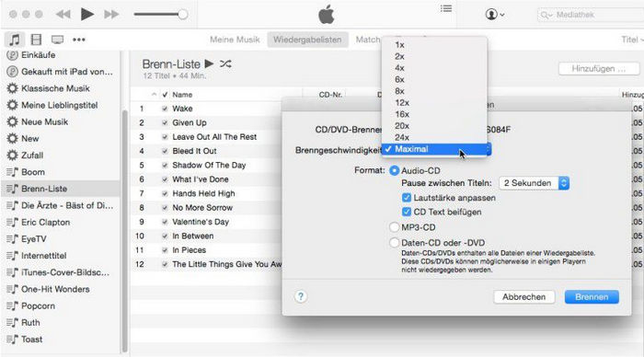
Task: Open the Boom playlist
Action: 60,172
